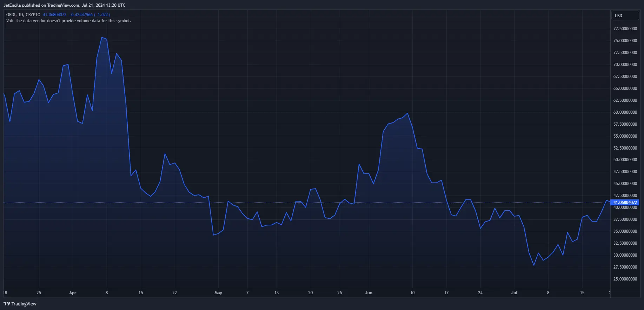The image size is (644, 310).
Task: Click the 67.50000000 price axis label
Action: [625, 77]
